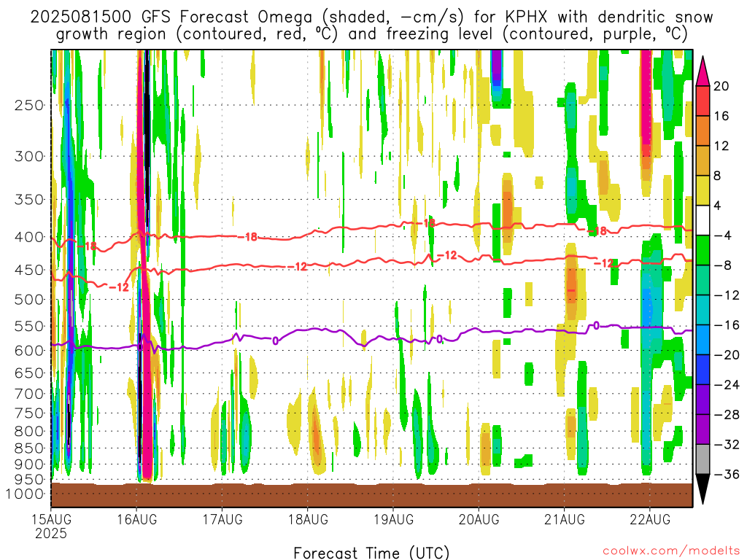Click the 950 pressure level label
This screenshot has height=560, width=747.
click(29, 480)
